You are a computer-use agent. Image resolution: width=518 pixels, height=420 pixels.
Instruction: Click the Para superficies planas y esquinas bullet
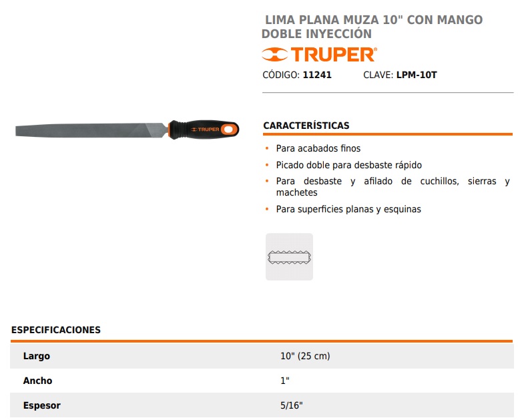(348, 209)
